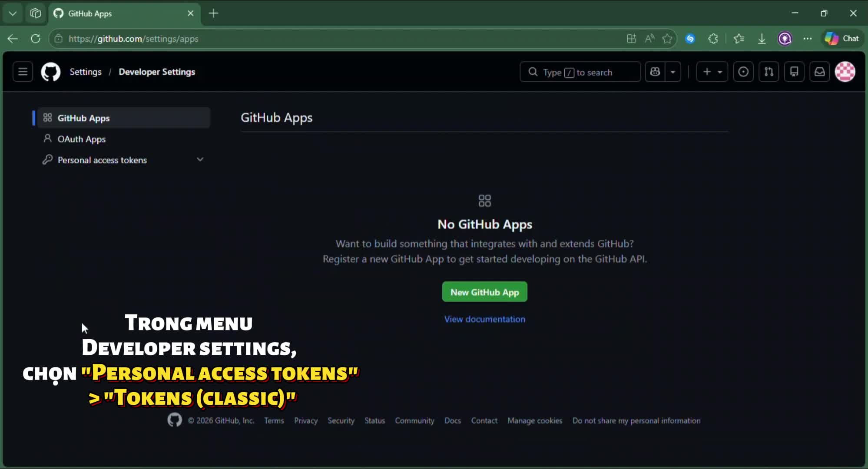The image size is (868, 469).
Task: Open the user profile avatar menu
Action: [x=845, y=72]
